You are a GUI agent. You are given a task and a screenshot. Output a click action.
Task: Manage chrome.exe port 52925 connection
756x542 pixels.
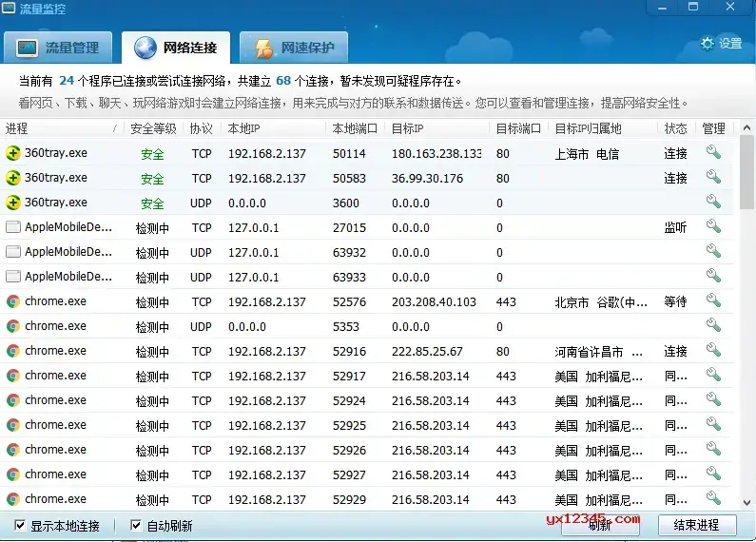point(713,424)
